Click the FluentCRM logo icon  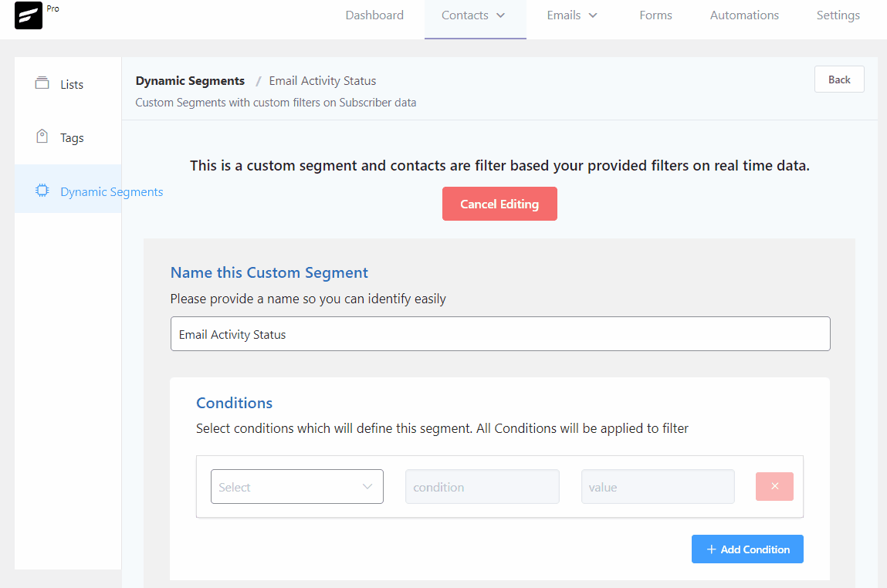click(29, 15)
